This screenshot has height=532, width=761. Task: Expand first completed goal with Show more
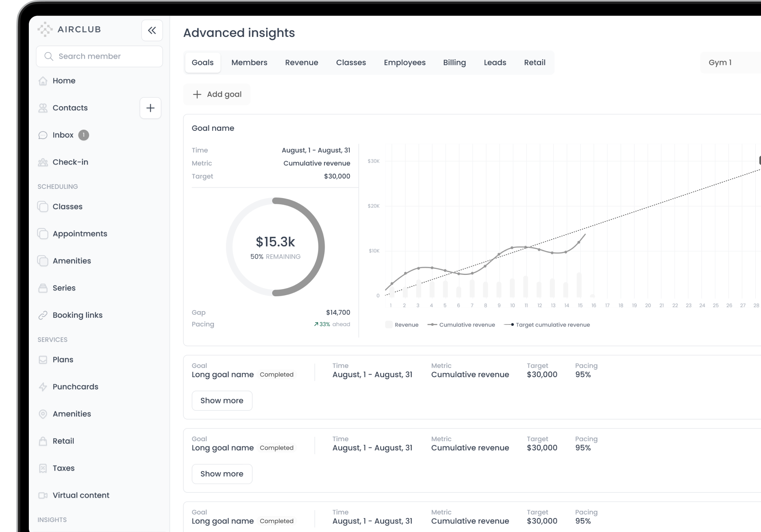pyautogui.click(x=222, y=401)
